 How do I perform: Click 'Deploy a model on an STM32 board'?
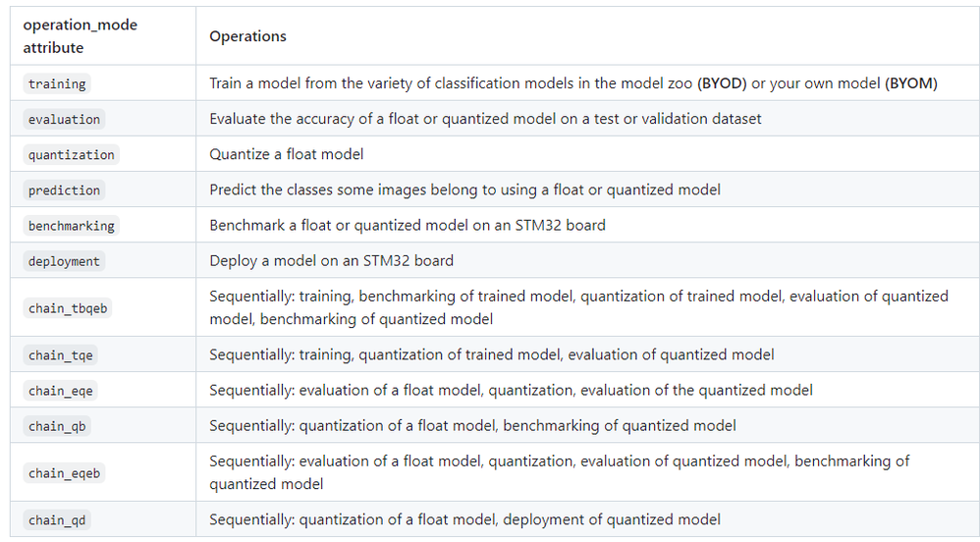click(331, 260)
